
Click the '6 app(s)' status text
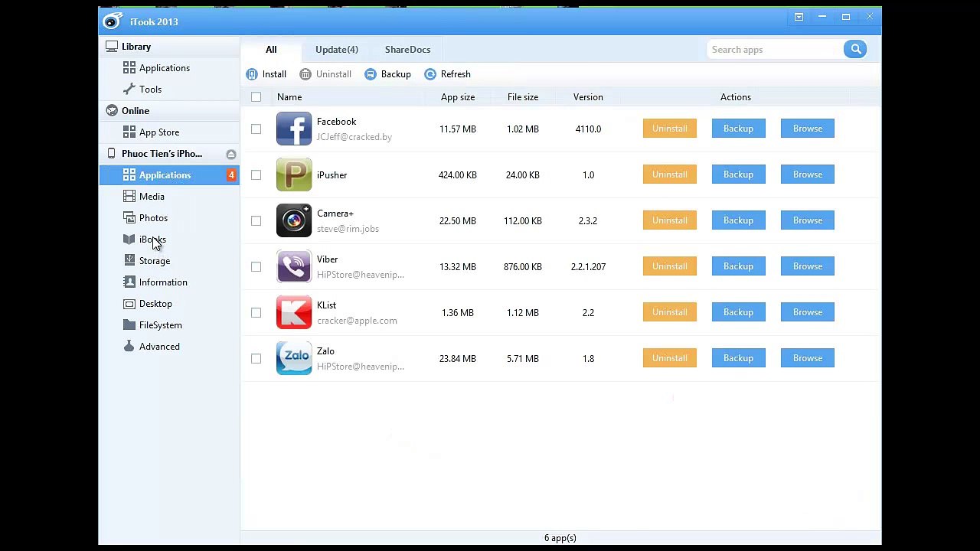tap(560, 538)
